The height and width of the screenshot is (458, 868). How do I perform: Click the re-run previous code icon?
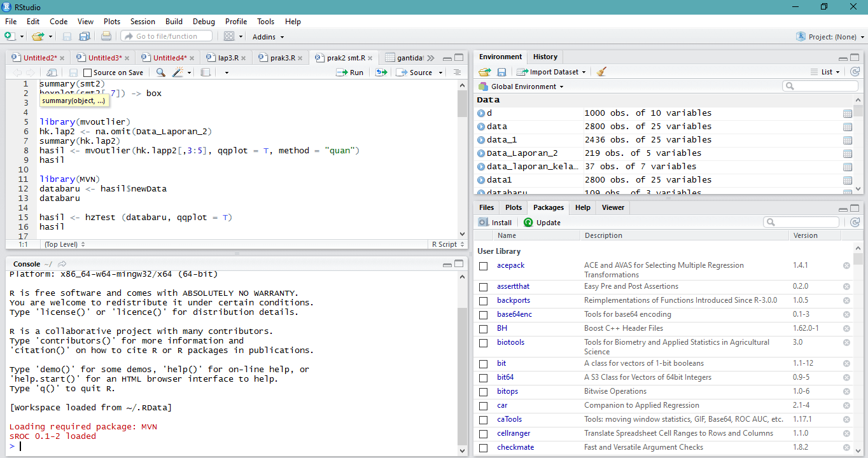381,73
